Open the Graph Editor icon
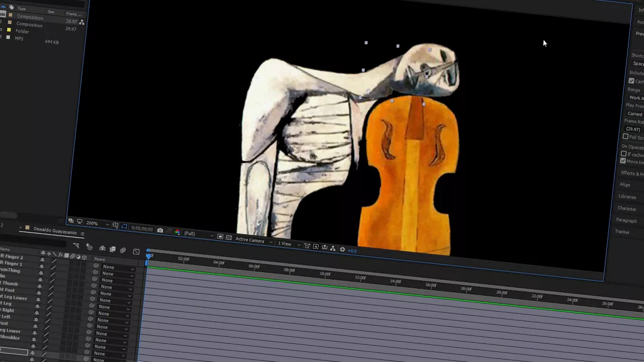The image size is (644, 362). (x=136, y=251)
